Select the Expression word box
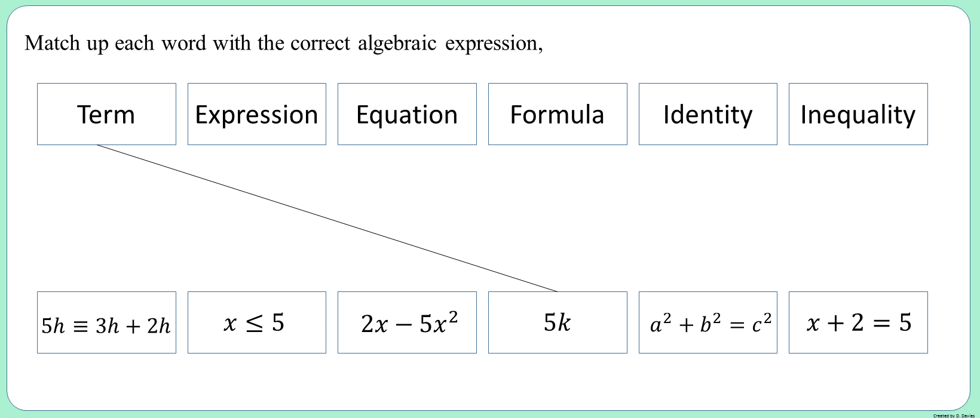This screenshot has width=980, height=418. [x=257, y=114]
